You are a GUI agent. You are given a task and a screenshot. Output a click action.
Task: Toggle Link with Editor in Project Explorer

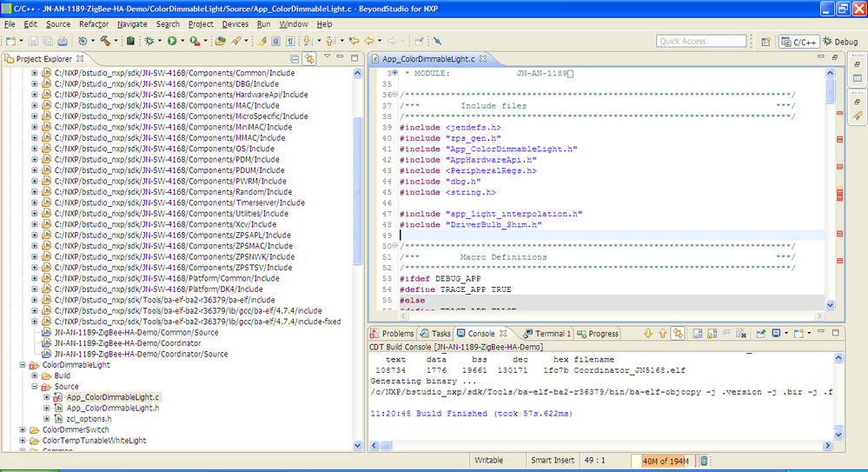[x=309, y=59]
